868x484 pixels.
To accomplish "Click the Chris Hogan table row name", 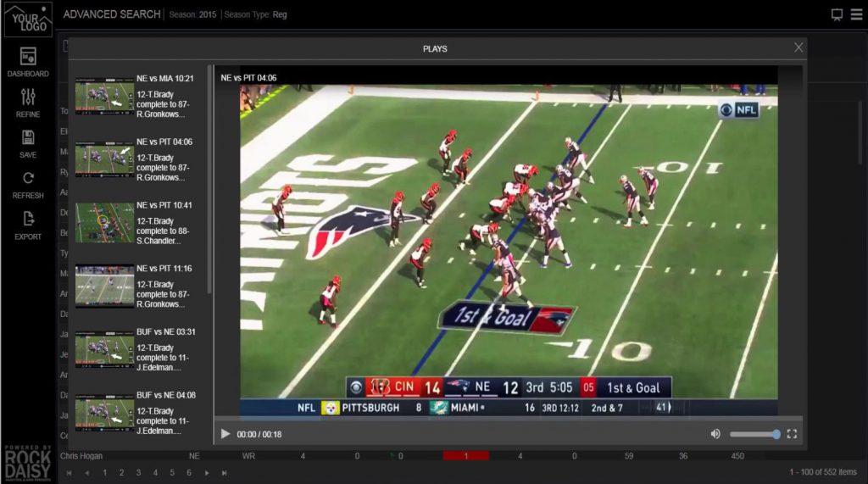I will 81,456.
